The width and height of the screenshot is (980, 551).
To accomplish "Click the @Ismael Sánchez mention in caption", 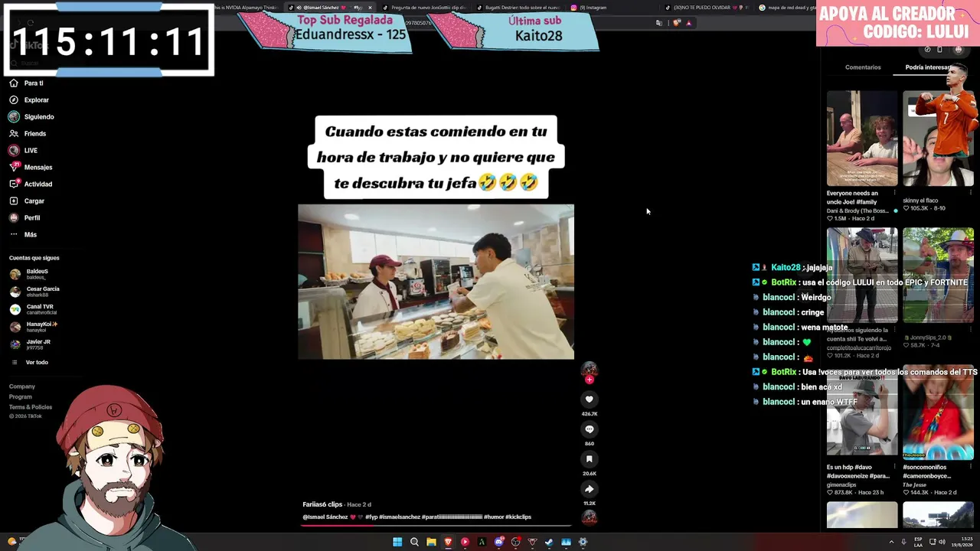I will pos(325,517).
